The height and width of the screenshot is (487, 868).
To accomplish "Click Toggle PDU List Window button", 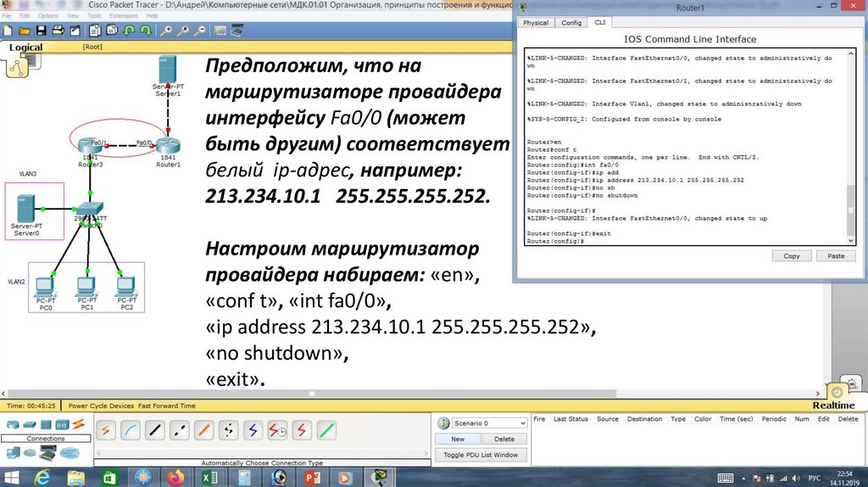I will tap(481, 455).
